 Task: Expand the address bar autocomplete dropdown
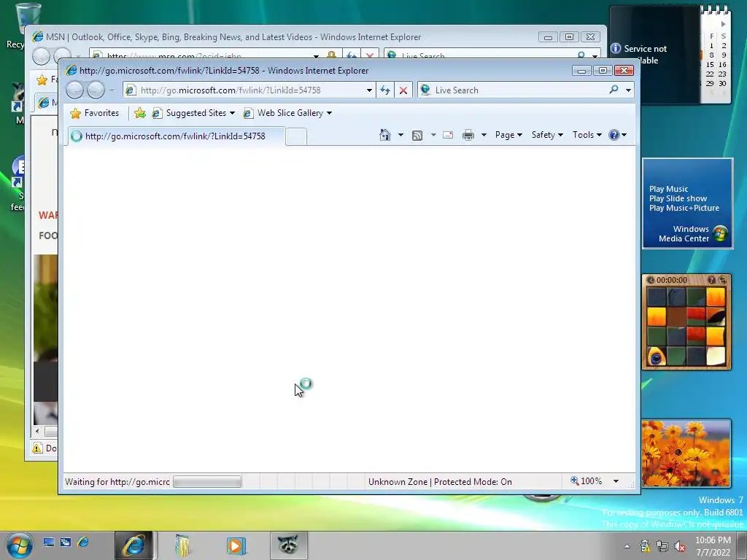tap(369, 90)
